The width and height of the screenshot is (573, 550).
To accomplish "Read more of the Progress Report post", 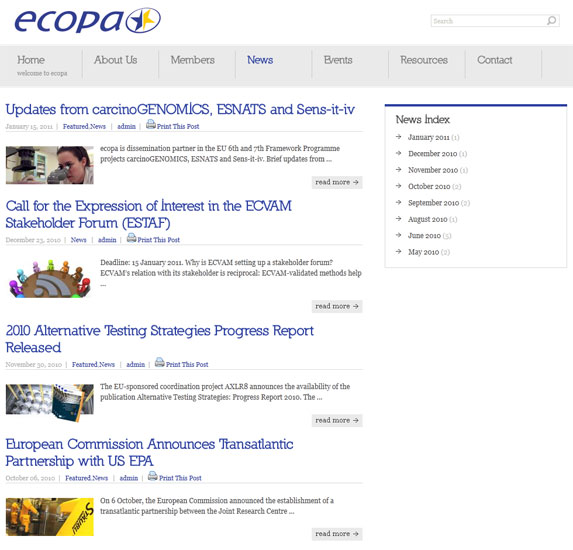I will pyautogui.click(x=337, y=420).
